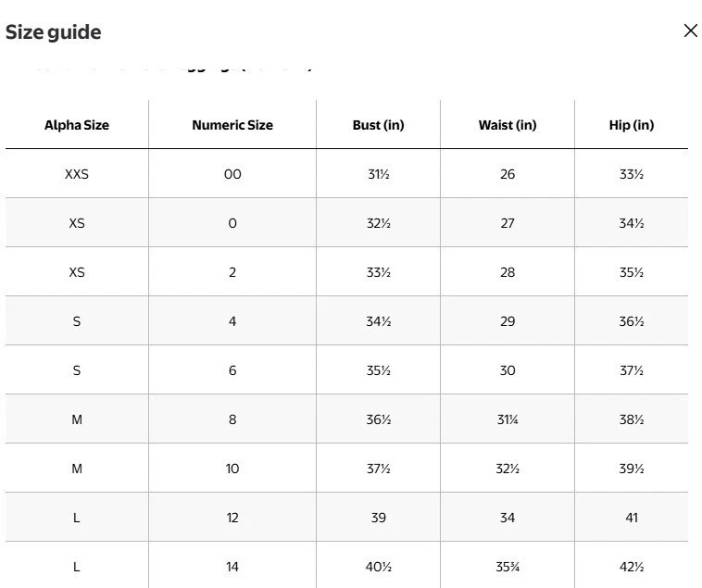
Task: Click waist value 28 cell
Action: click(508, 272)
